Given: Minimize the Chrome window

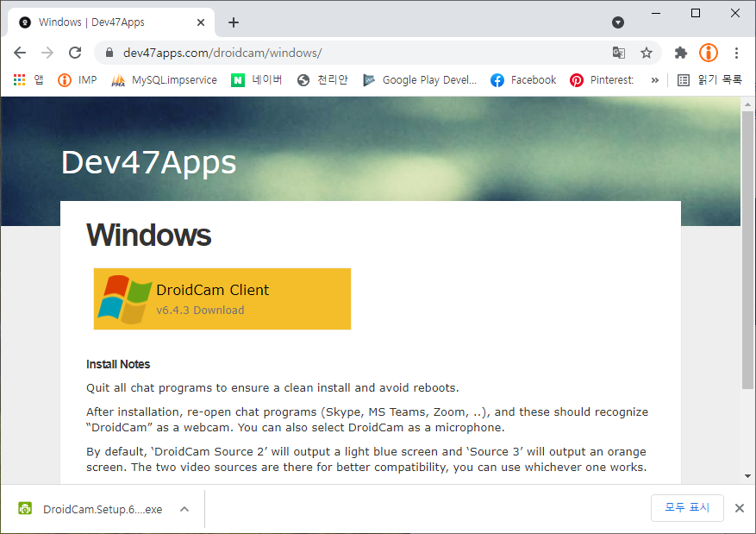Looking at the screenshot, I should pos(656,13).
